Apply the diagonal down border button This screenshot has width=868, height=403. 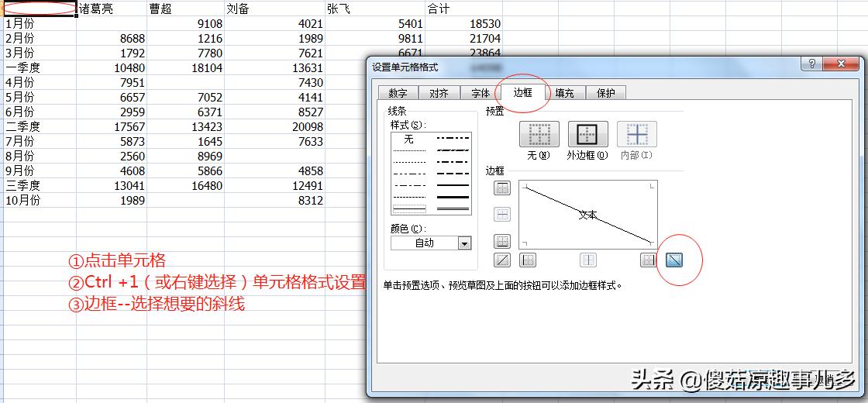(674, 259)
